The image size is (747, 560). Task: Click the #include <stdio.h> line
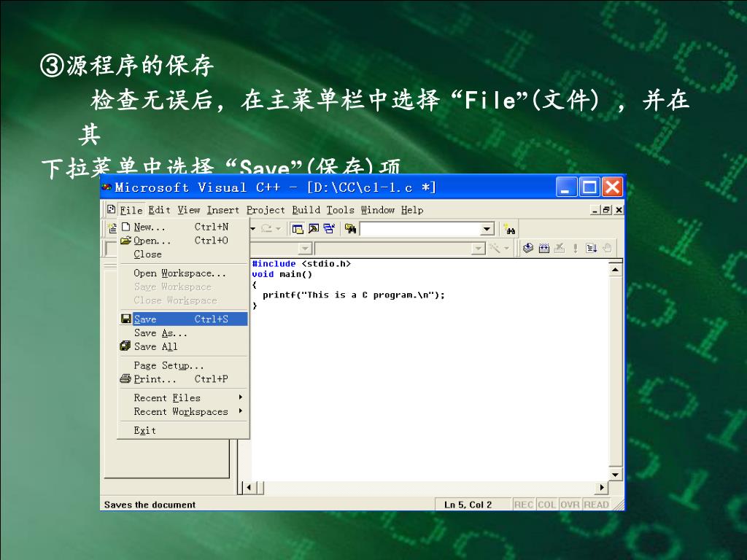(301, 263)
